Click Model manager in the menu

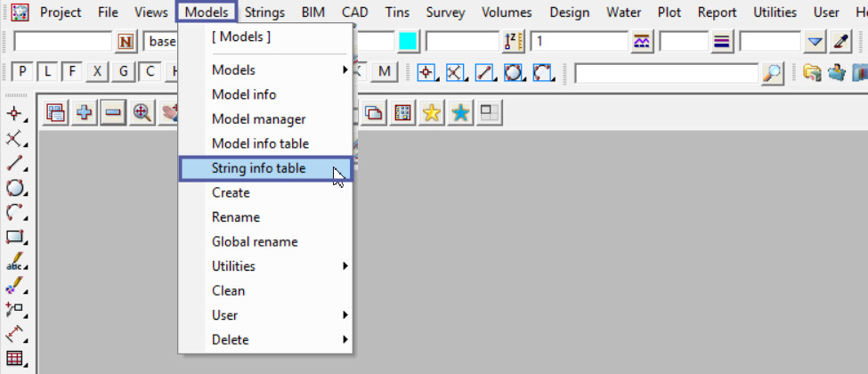[x=258, y=119]
